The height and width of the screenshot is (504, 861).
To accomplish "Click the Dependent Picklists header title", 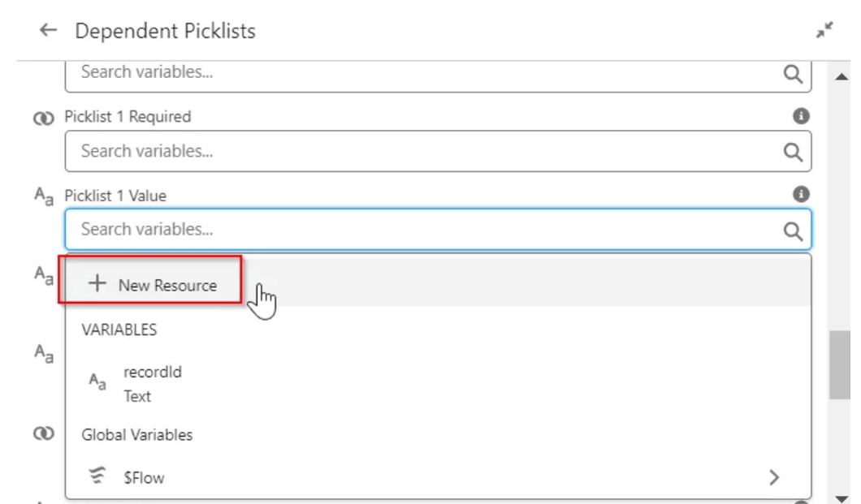I will [x=165, y=31].
